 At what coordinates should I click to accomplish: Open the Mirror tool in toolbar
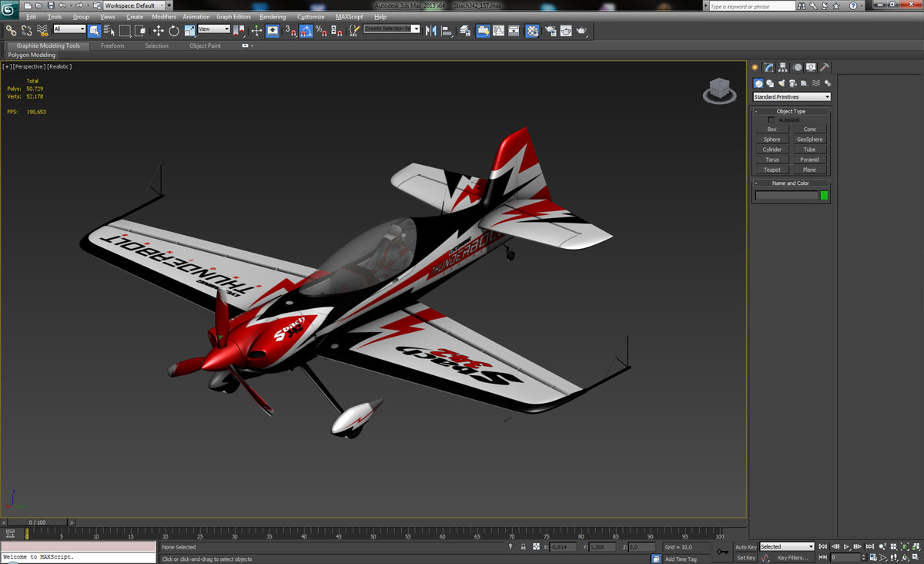(x=430, y=31)
